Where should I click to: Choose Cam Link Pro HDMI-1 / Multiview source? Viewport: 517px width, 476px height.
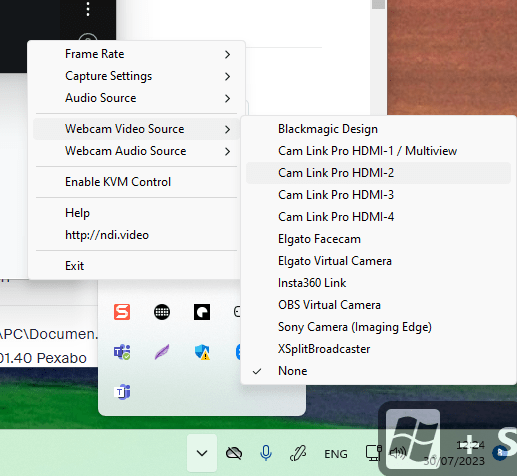[x=378, y=151]
